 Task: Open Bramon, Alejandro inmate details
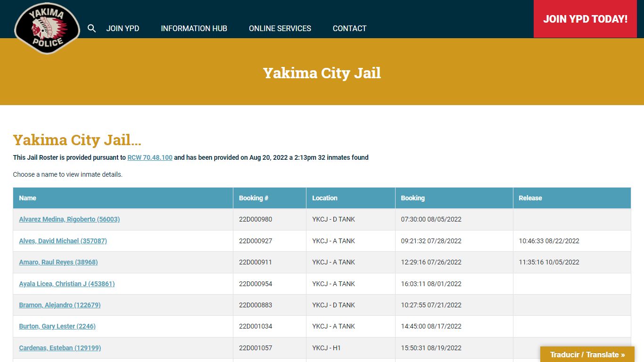pos(60,305)
